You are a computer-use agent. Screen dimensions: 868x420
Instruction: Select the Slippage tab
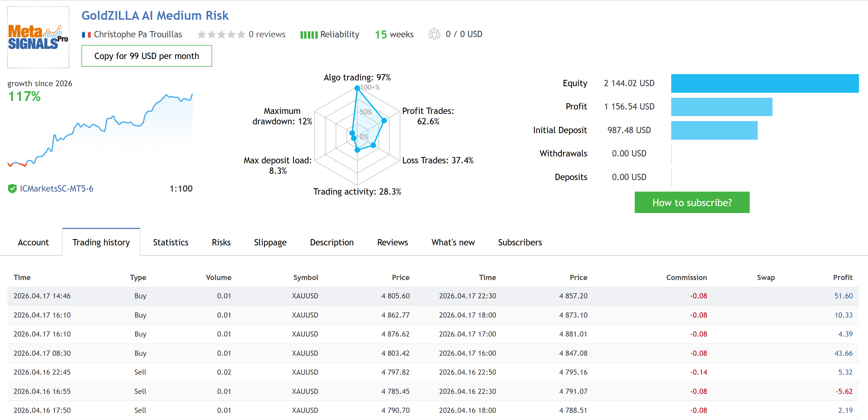point(270,242)
